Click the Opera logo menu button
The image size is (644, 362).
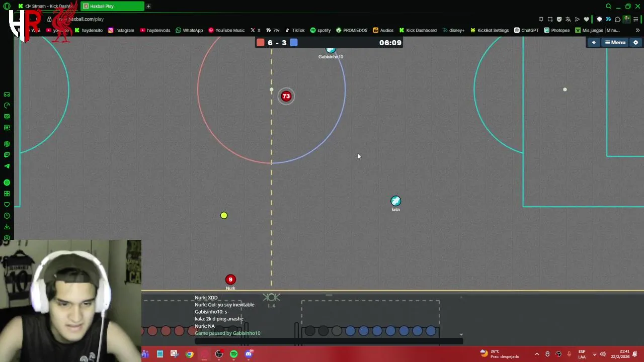(7, 6)
